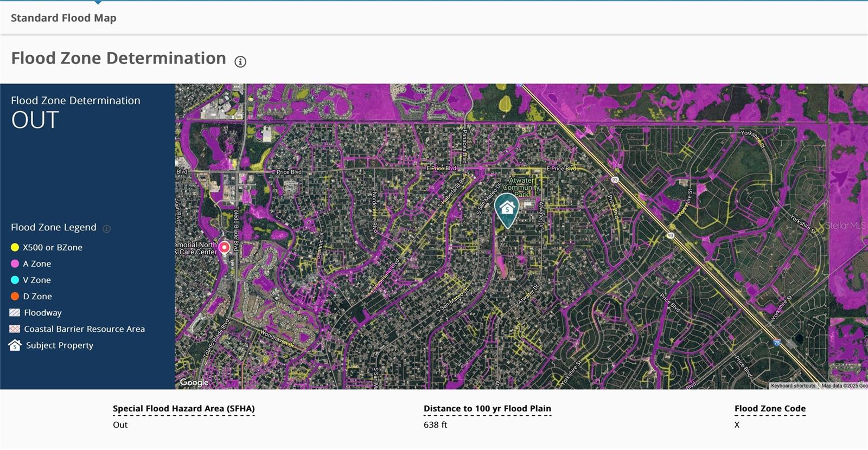The height and width of the screenshot is (450, 868).
Task: Click the large 'OUT' determination text
Action: (35, 120)
